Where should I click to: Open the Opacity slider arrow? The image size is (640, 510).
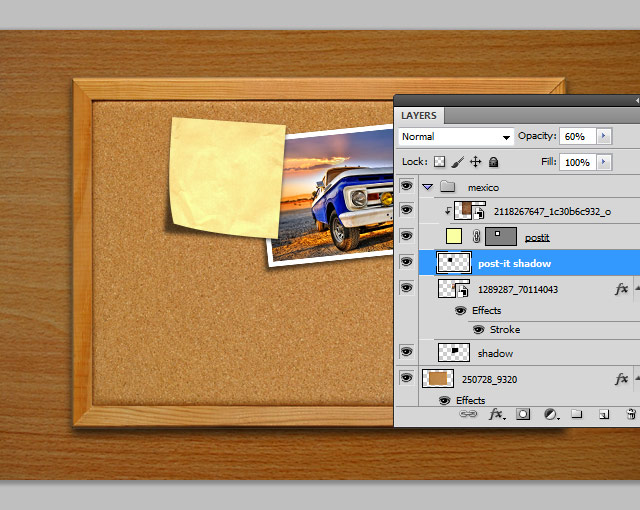pyautogui.click(x=604, y=136)
